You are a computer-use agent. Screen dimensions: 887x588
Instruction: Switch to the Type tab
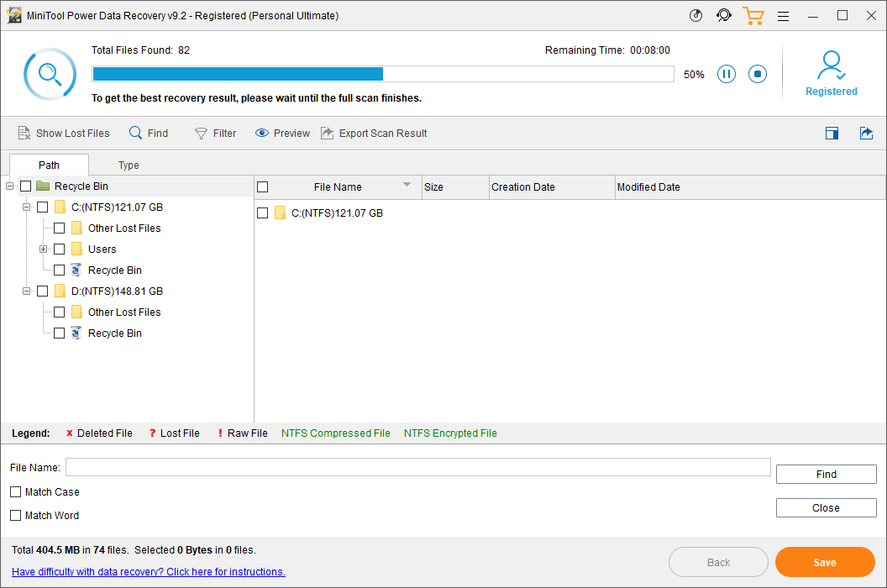[x=129, y=165]
